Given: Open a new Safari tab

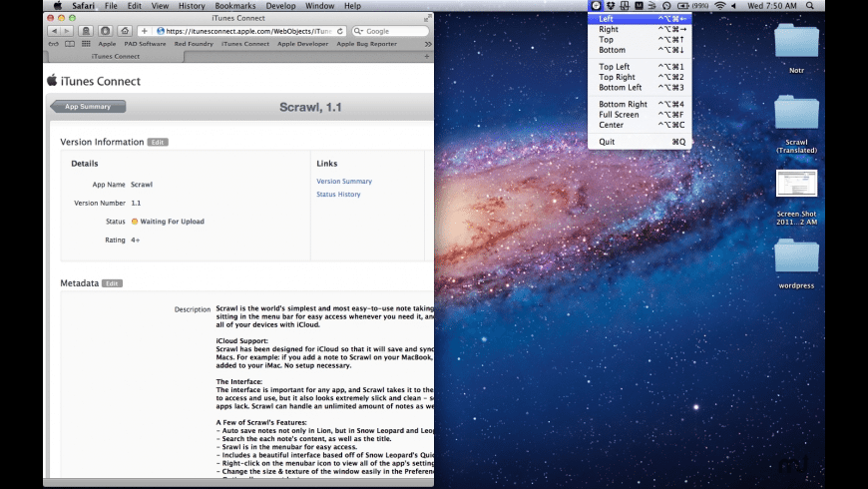Looking at the screenshot, I should click(x=426, y=56).
